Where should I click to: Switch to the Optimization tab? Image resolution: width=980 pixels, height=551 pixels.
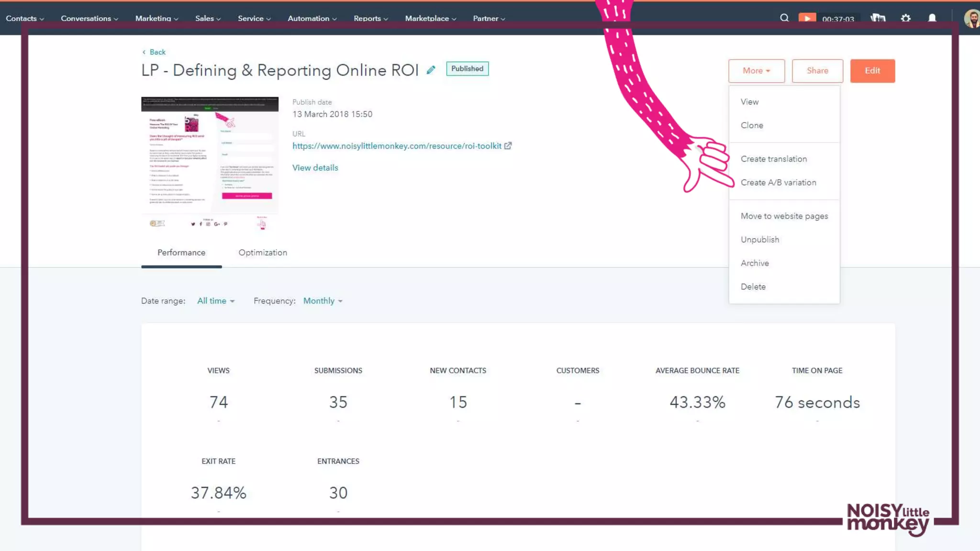(x=263, y=253)
